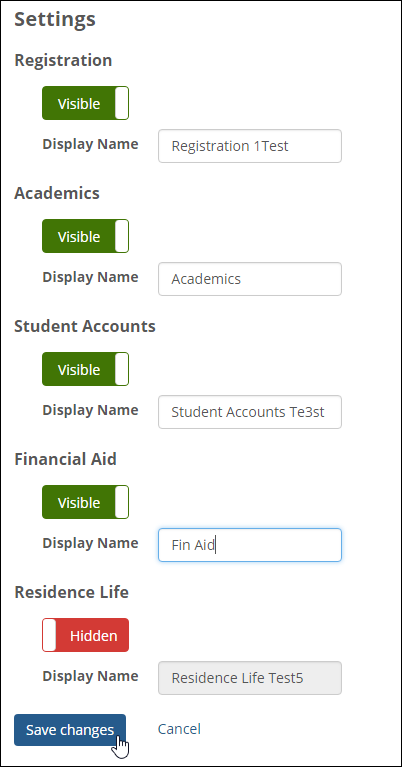This screenshot has height=767, width=402.
Task: Toggle the Academics Visible switch
Action: pos(86,236)
